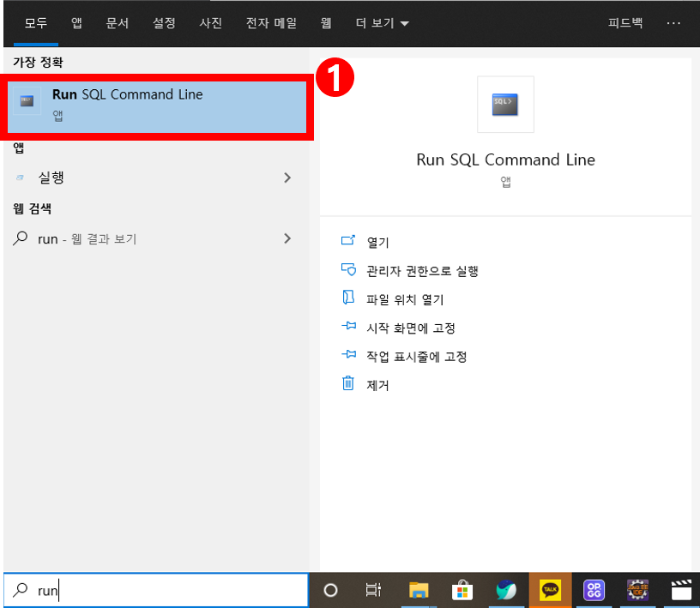700x608 pixels.
Task: Open the OP.GG taskbar icon
Action: point(594,590)
